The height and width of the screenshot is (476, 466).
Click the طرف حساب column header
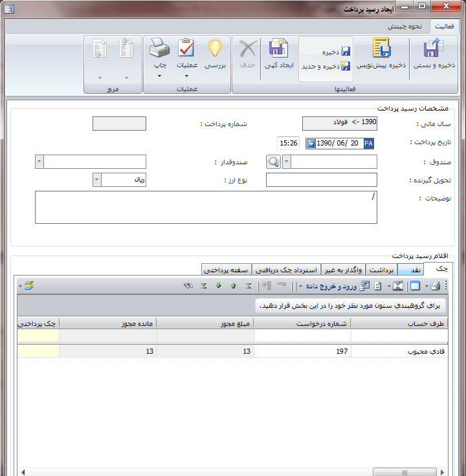pos(406,323)
